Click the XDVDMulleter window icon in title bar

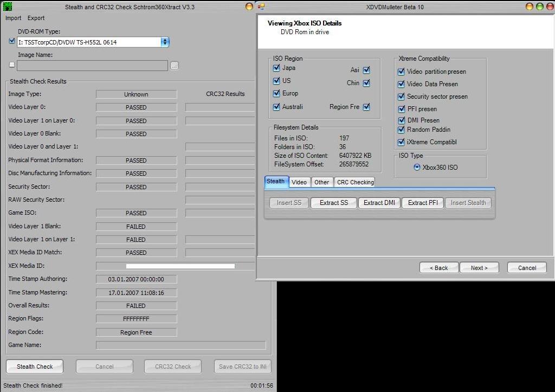(x=261, y=7)
